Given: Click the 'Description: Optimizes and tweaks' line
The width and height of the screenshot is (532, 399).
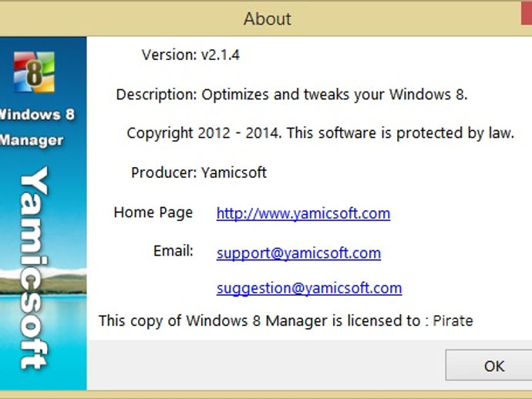Looking at the screenshot, I should [291, 95].
